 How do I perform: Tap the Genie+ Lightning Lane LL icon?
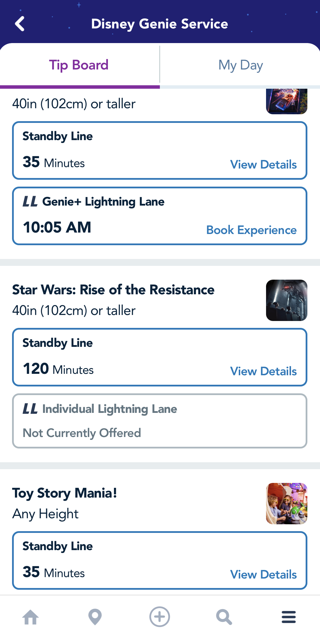[30, 202]
